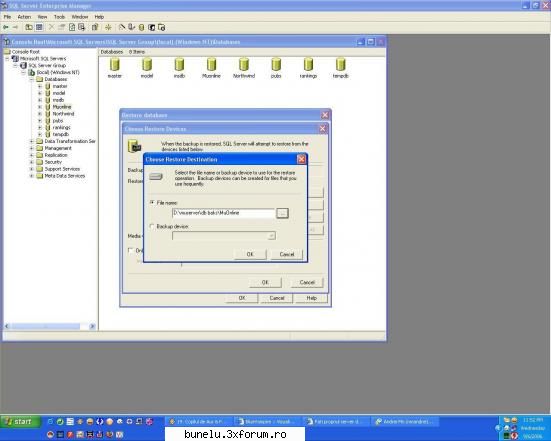Image resolution: width=551 pixels, height=441 pixels.
Task: Click the Export List toolbar icon
Action: [x=82, y=27]
